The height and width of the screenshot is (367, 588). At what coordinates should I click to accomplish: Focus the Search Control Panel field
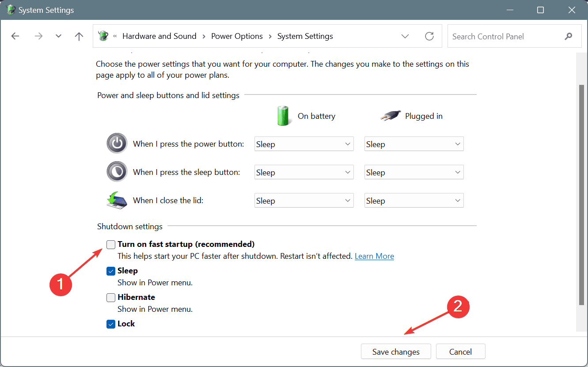pos(514,36)
